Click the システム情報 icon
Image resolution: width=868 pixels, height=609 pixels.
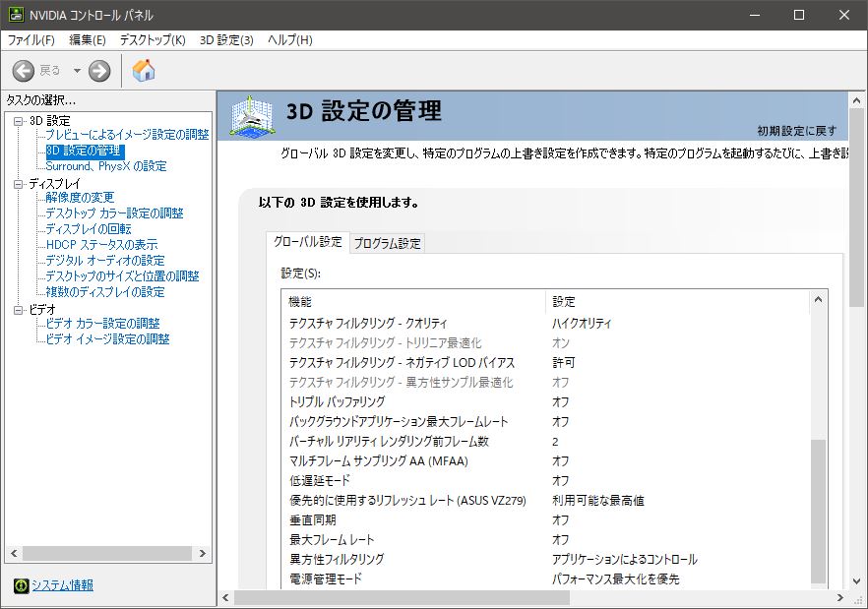21,585
